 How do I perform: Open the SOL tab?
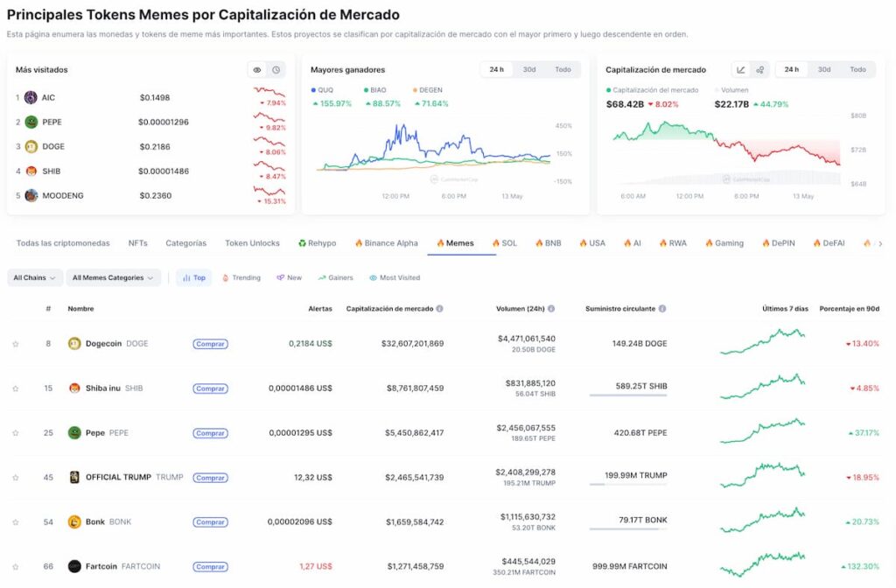click(x=505, y=243)
